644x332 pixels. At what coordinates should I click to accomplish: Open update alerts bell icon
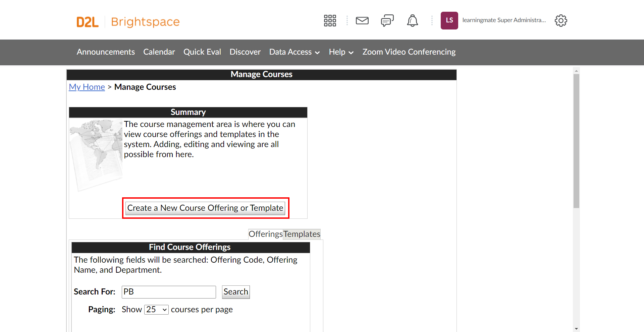click(x=412, y=20)
